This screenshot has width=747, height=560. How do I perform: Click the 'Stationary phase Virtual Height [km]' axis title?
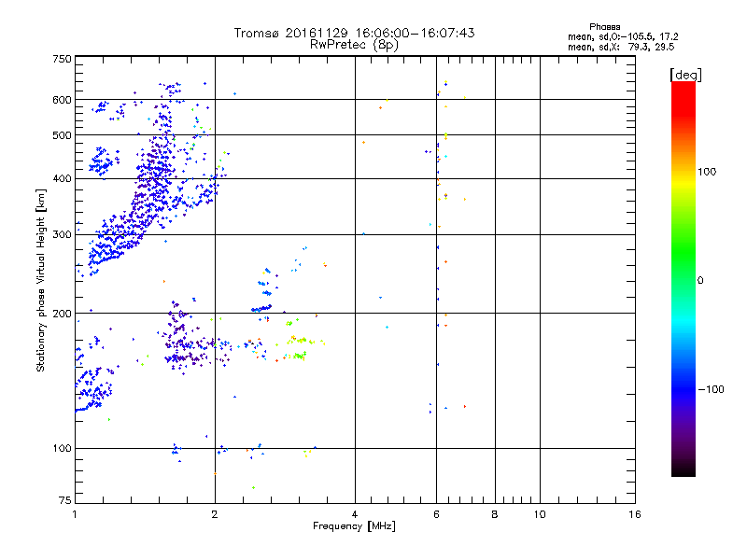[40, 280]
